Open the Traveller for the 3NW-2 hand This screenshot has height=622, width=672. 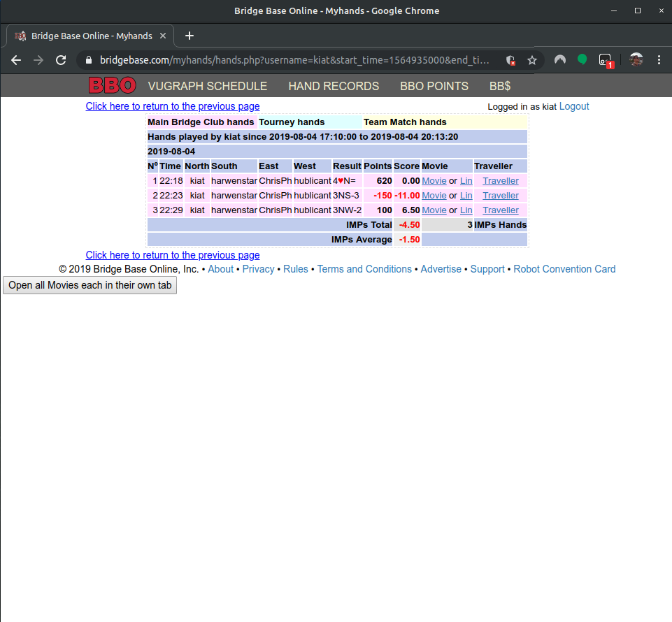pos(501,210)
